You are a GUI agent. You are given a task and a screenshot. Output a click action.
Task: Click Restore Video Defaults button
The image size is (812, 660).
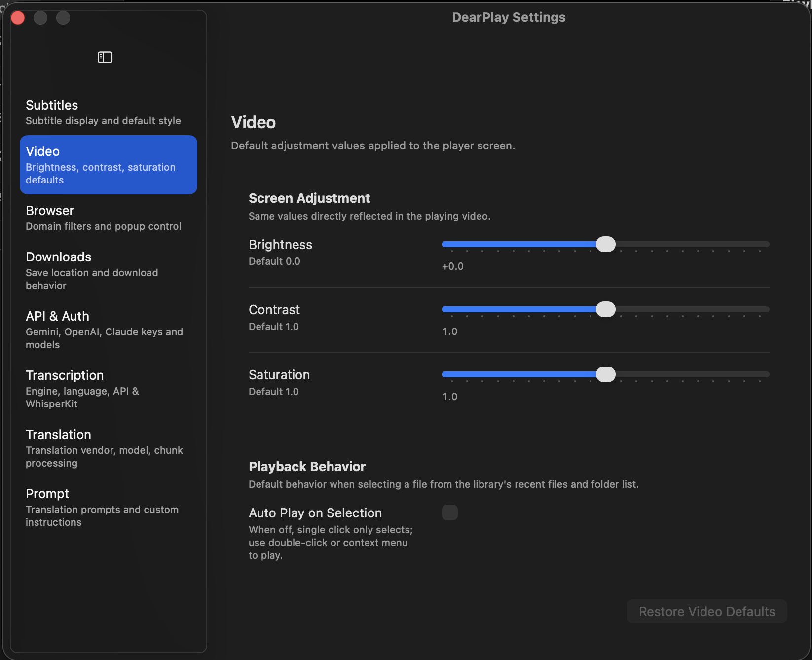(707, 611)
